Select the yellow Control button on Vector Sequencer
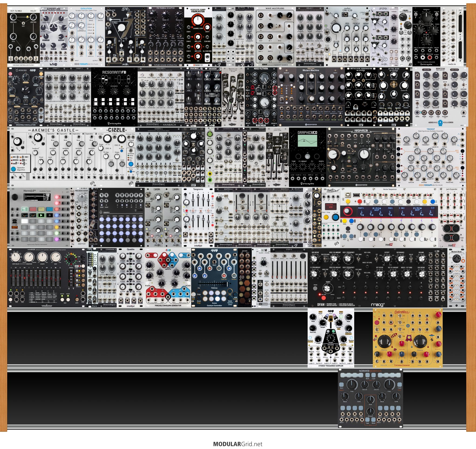 pos(425,202)
